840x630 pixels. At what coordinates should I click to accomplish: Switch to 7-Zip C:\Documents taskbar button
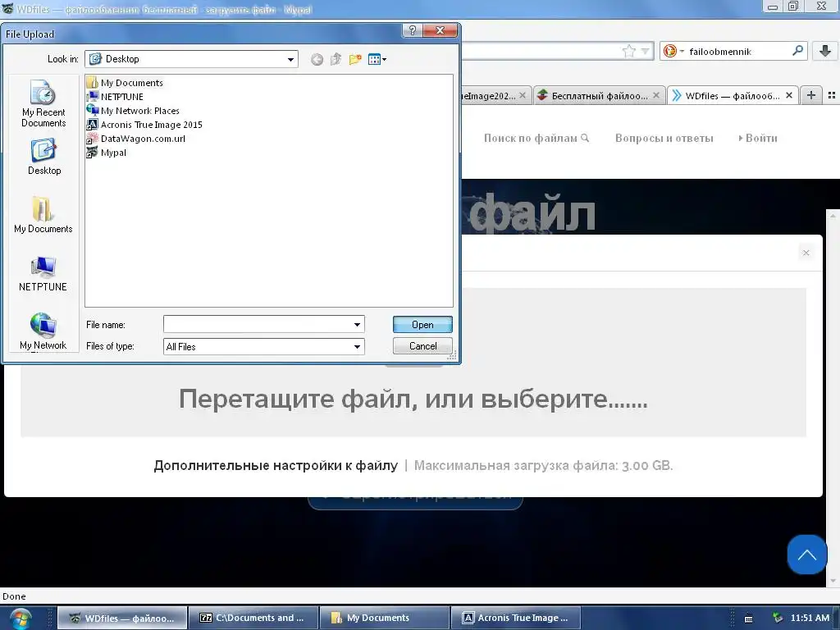[253, 619]
